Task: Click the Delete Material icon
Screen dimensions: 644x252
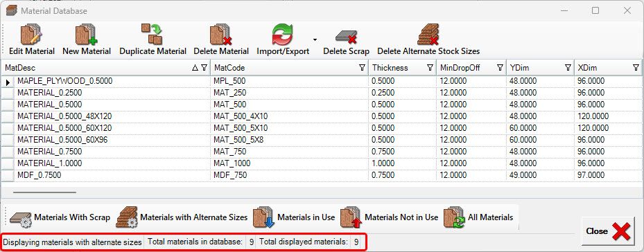Action: coord(221,40)
